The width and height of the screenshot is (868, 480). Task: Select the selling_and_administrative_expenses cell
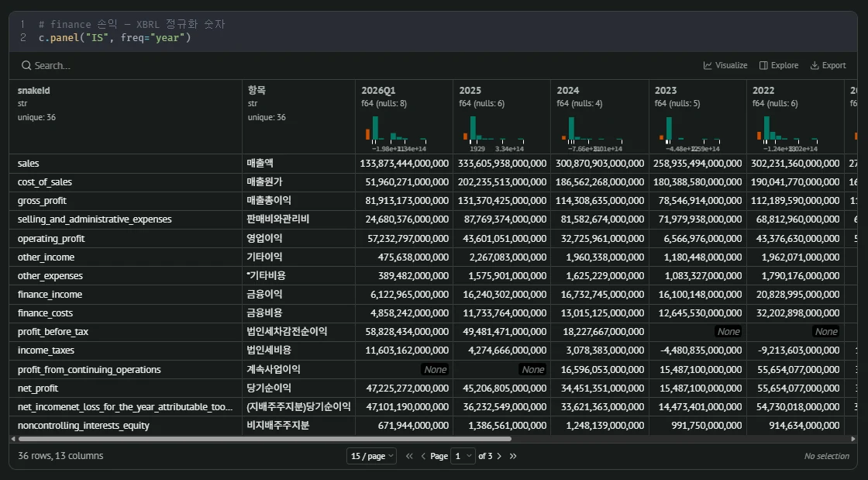pyautogui.click(x=126, y=219)
